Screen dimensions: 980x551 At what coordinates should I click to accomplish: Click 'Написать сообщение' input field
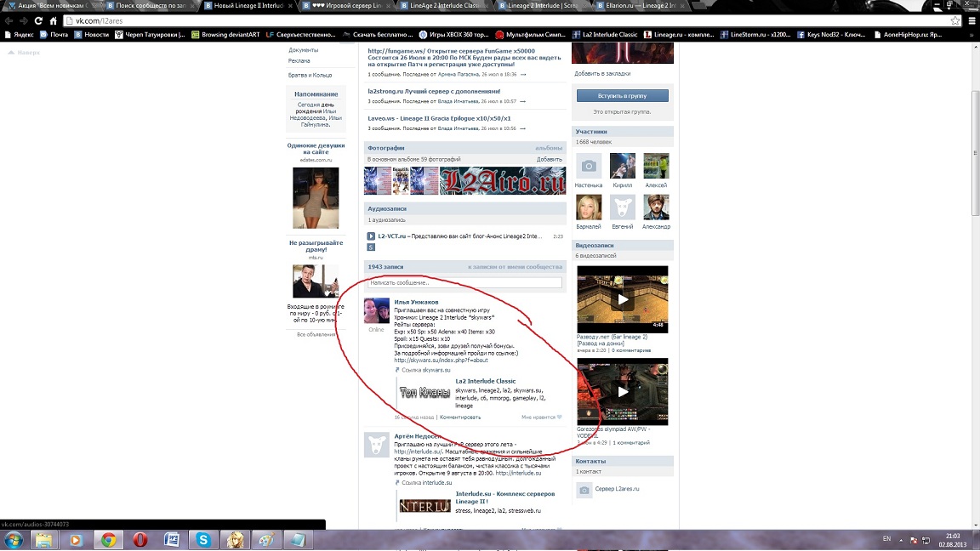coord(464,282)
